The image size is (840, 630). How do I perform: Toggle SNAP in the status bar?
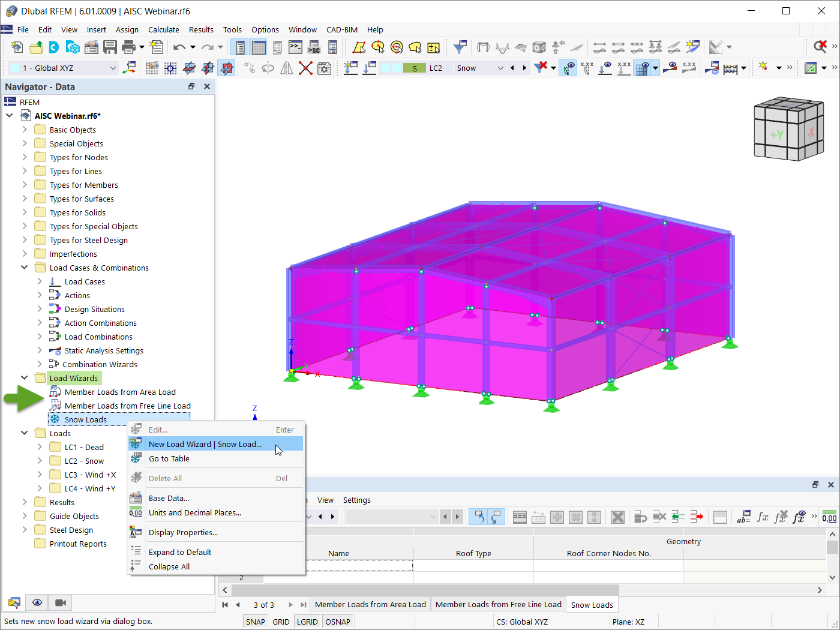click(x=255, y=622)
